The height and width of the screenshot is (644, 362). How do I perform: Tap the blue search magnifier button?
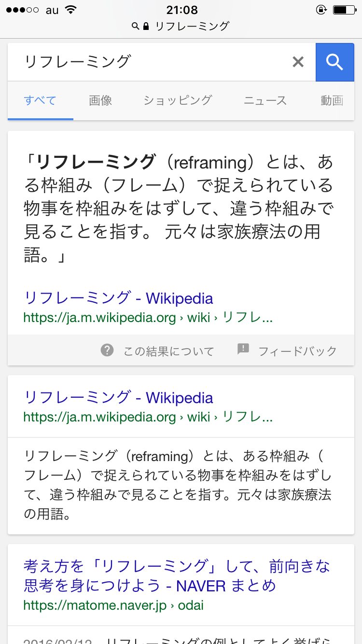pyautogui.click(x=334, y=62)
